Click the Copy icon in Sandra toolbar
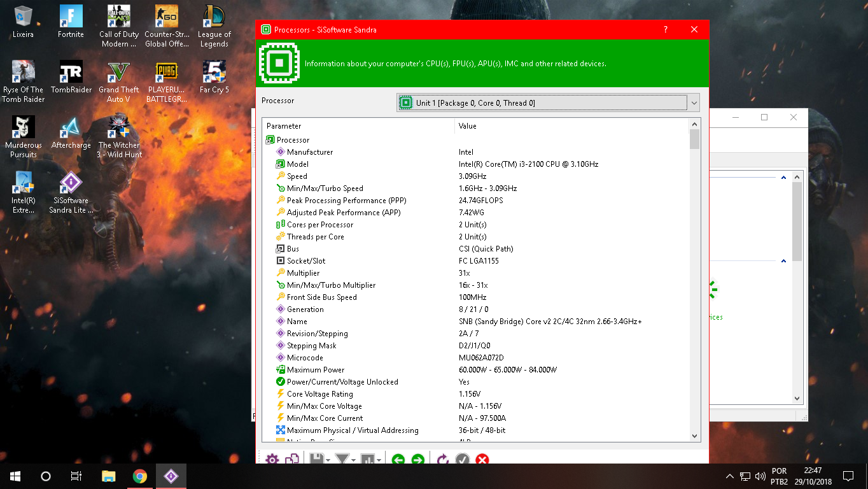Image resolution: width=868 pixels, height=489 pixels. [x=292, y=459]
